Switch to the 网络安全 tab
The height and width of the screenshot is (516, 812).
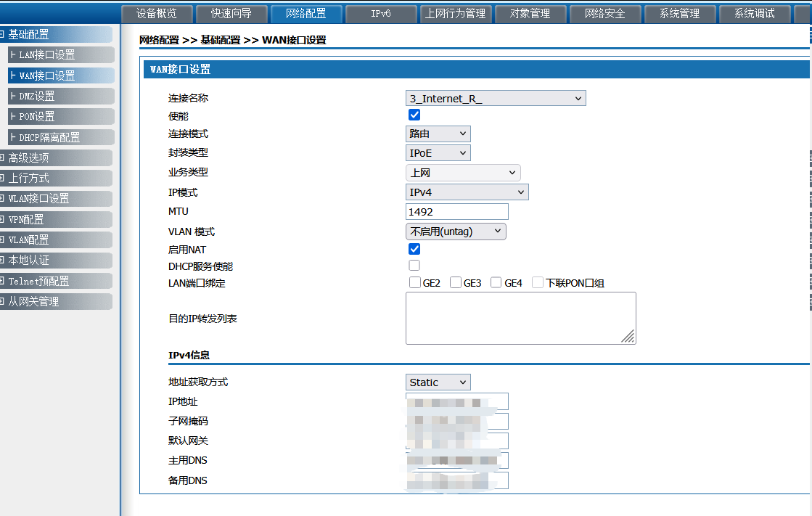605,14
